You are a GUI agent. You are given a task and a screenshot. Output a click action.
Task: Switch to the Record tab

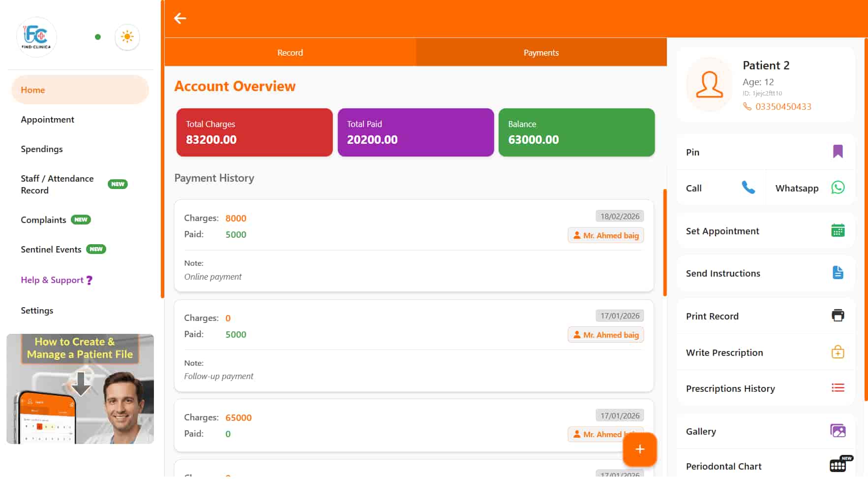coord(290,52)
